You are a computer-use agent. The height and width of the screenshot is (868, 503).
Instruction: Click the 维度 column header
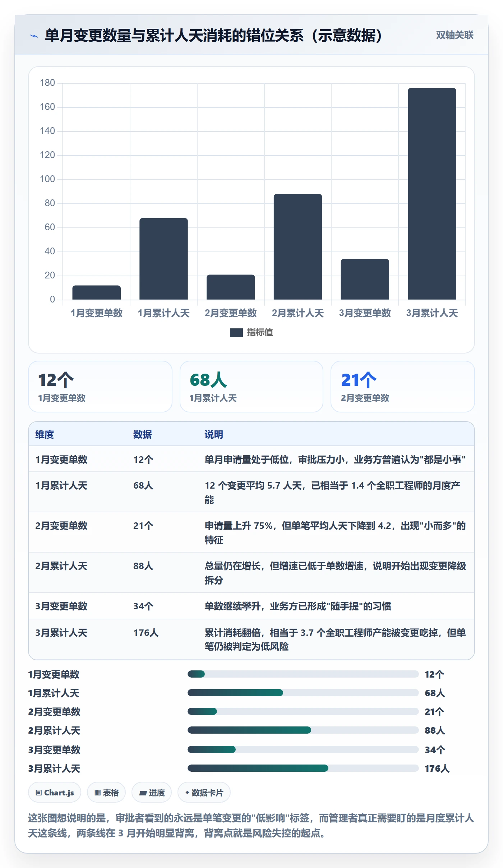[x=45, y=434]
